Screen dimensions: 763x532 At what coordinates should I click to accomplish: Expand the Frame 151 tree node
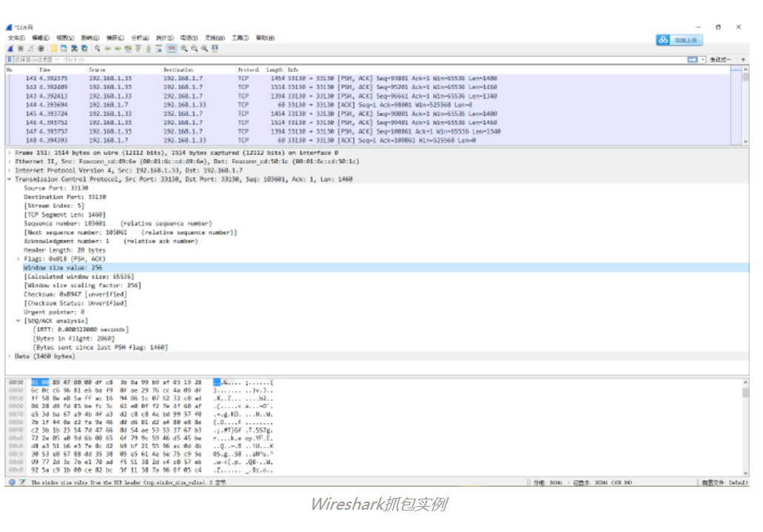(x=9, y=153)
